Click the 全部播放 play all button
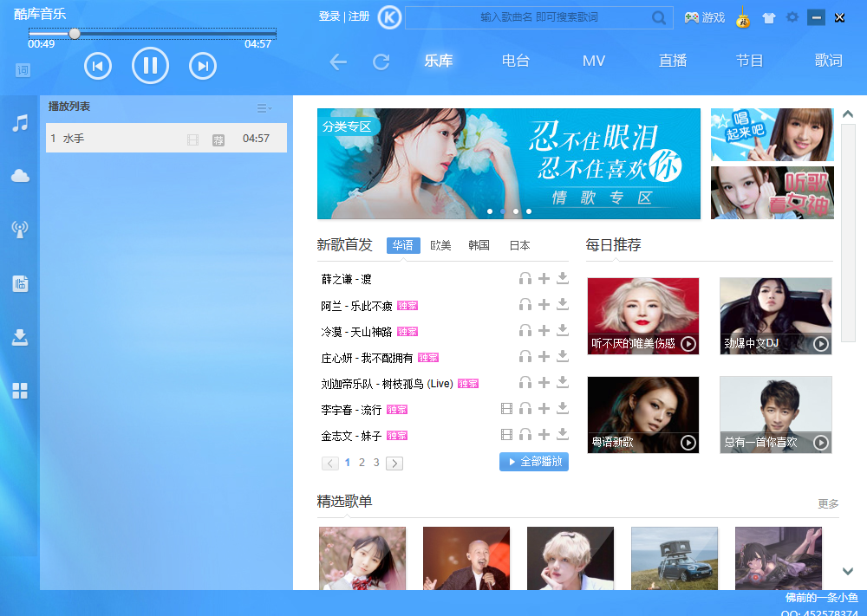 (533, 462)
